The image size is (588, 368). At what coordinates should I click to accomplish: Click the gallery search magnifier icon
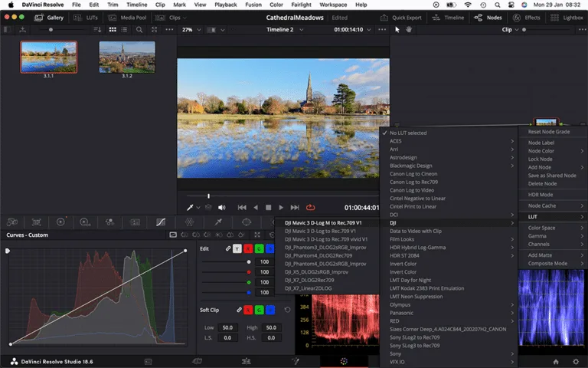pos(139,29)
